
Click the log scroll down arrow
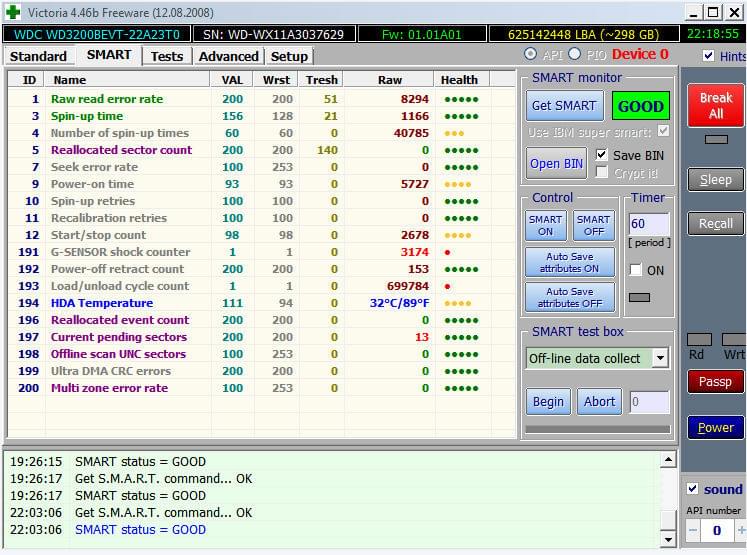point(668,539)
